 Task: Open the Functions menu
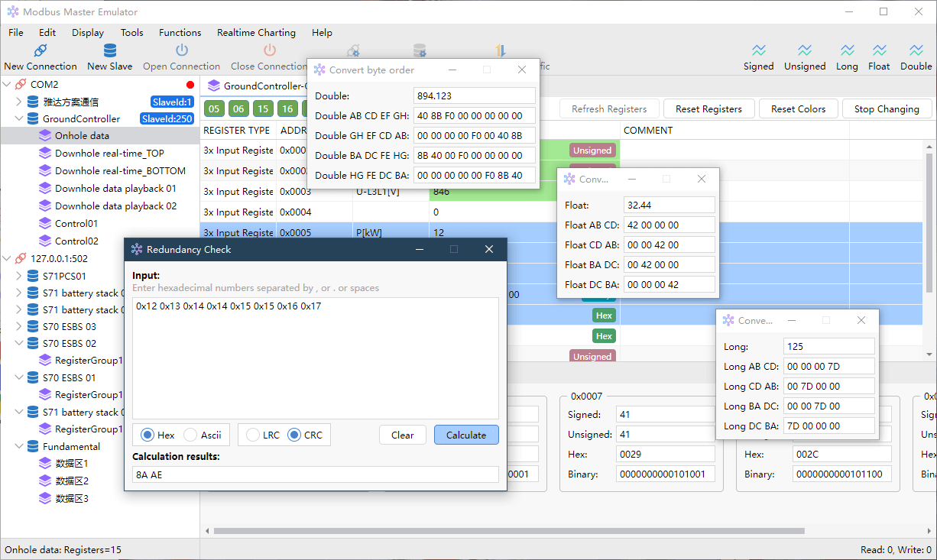[x=180, y=33]
